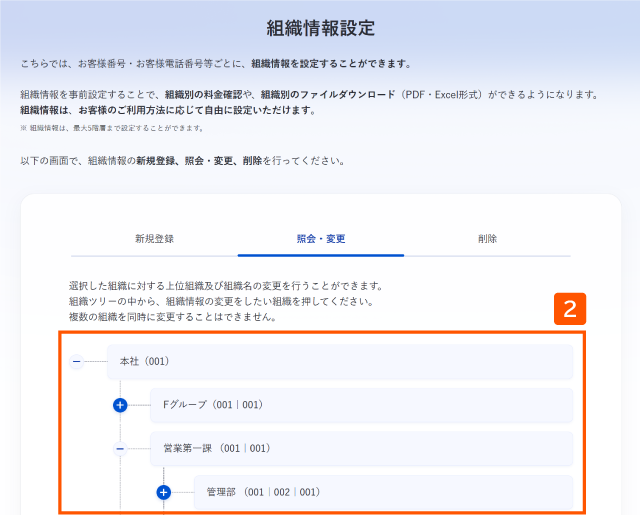
Task: Expand the Fグループ node with plus icon
Action: click(x=120, y=405)
